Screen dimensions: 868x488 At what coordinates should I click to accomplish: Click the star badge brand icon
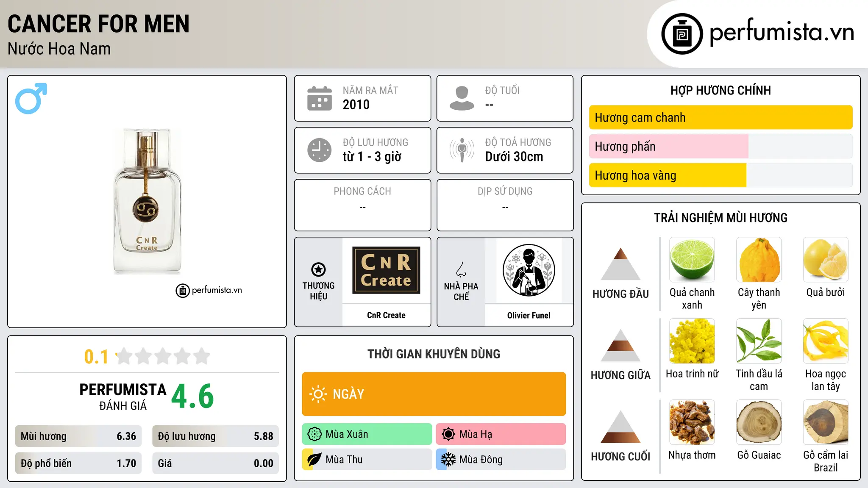[x=318, y=269]
